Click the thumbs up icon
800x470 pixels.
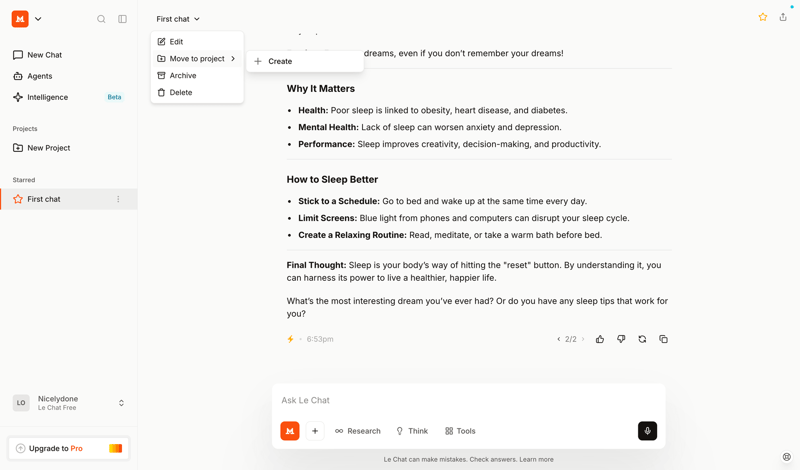[x=600, y=339]
